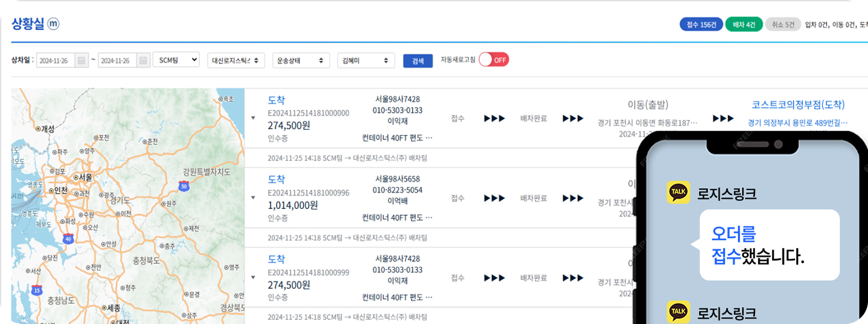Click the route 15 highway marker on map
This screenshot has height=324, width=868.
pyautogui.click(x=38, y=289)
